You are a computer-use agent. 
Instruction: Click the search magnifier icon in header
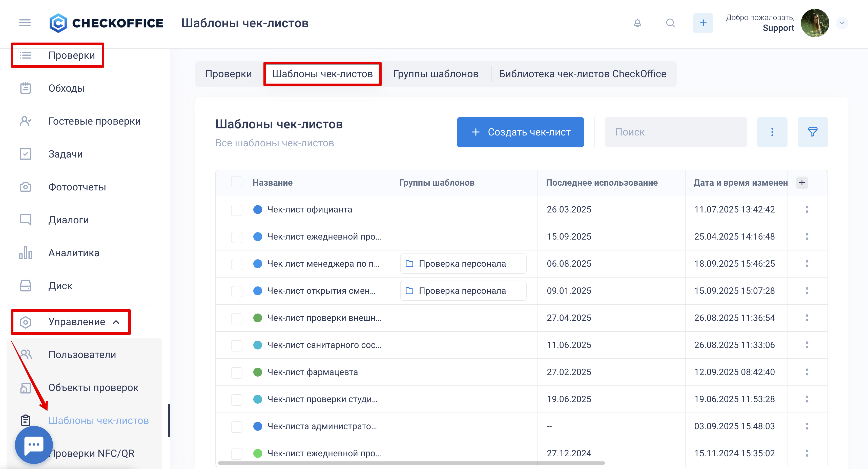(x=670, y=23)
